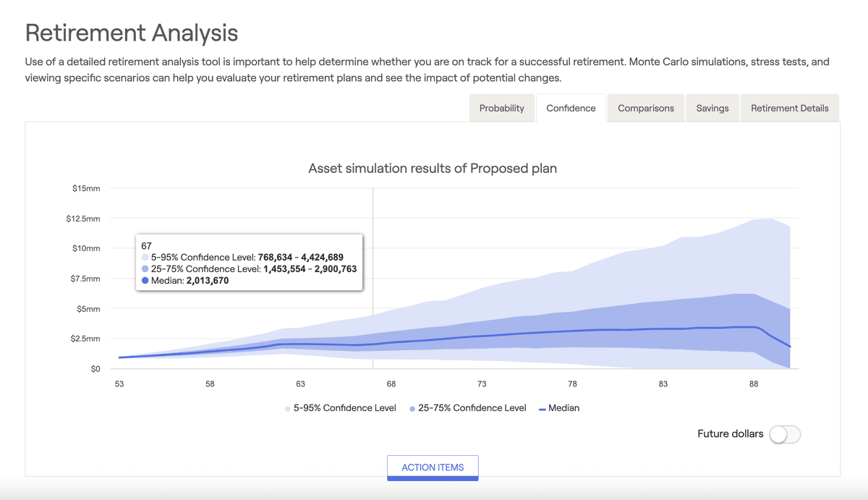Enable the Future dollars toggle

[785, 434]
